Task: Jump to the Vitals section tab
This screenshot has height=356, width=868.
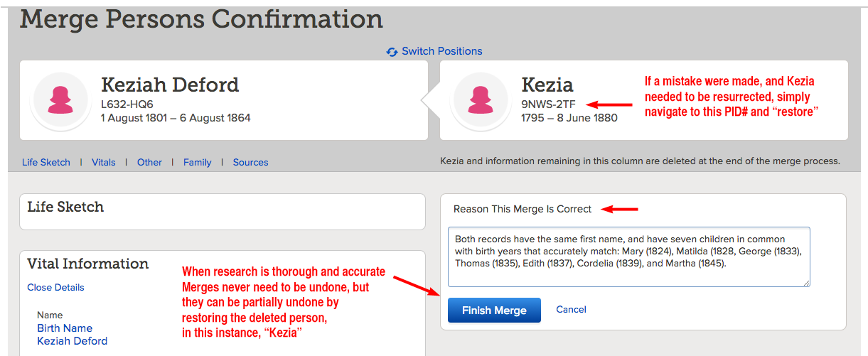Action: (104, 162)
